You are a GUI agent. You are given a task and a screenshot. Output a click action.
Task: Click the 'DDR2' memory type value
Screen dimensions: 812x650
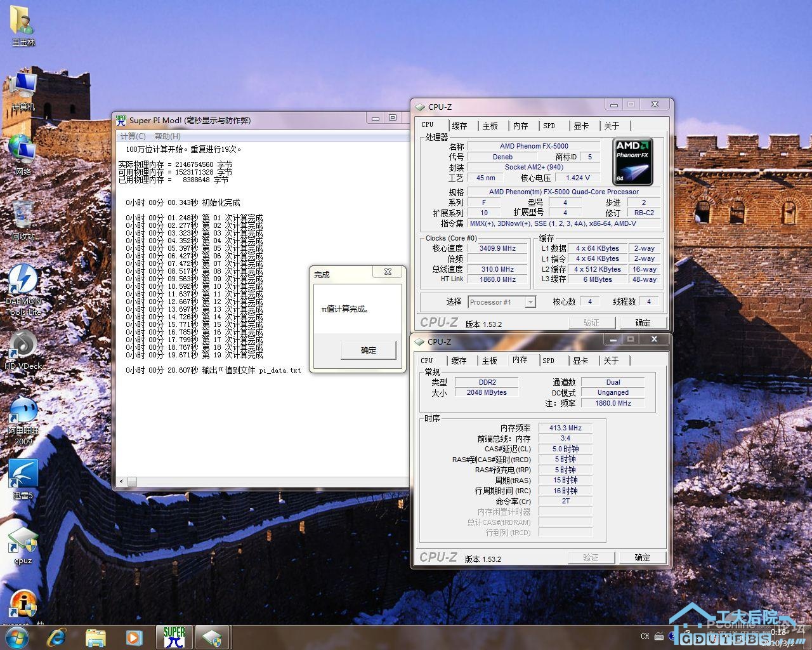(487, 382)
